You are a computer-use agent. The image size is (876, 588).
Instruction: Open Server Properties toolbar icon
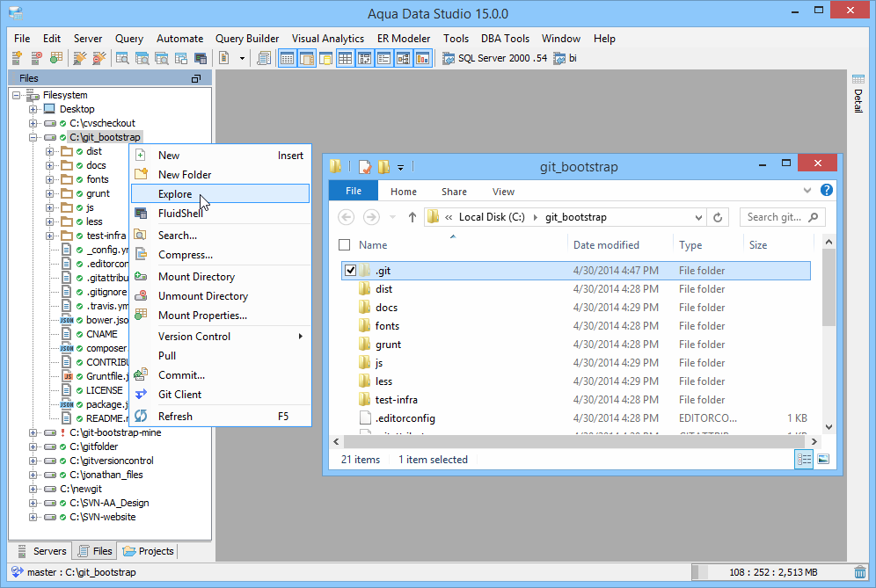[x=56, y=58]
